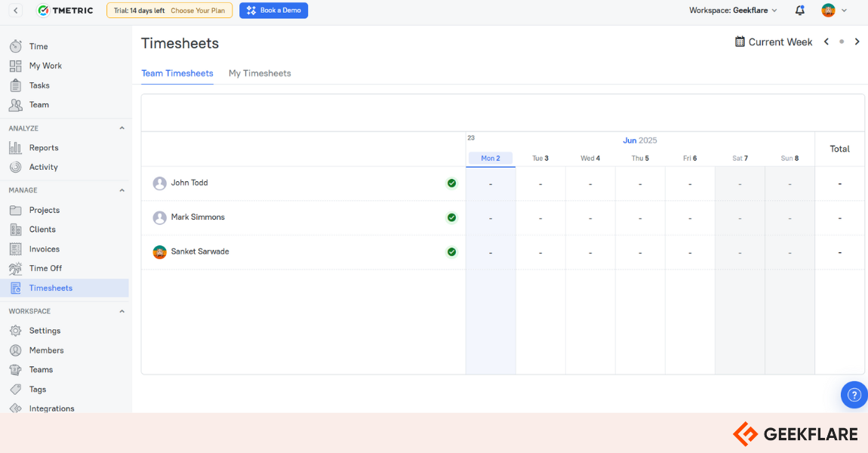Click the Time clock icon in sidebar
The image size is (868, 453).
[16, 46]
